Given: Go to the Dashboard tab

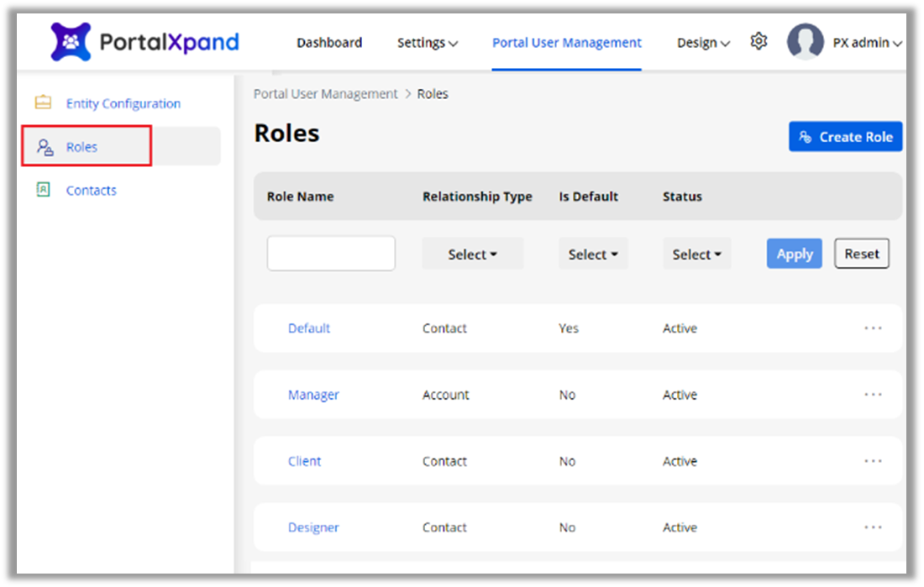Looking at the screenshot, I should click(x=329, y=43).
